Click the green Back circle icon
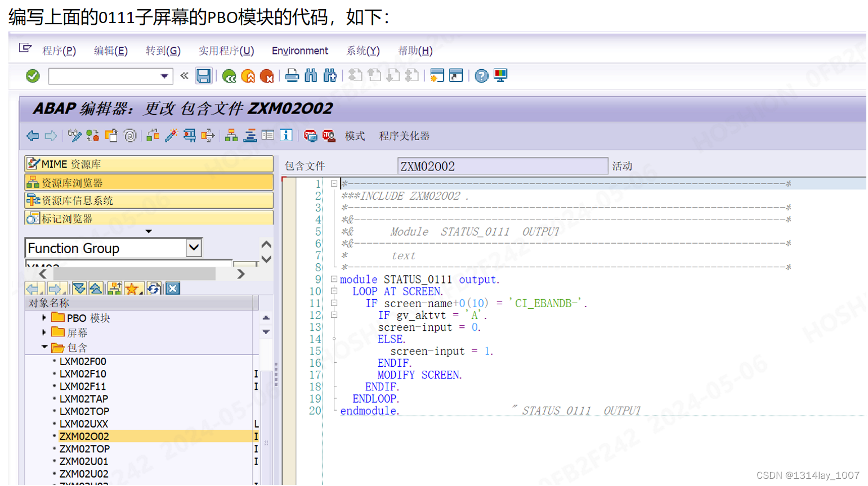Screen dimensions: 868x486 point(229,76)
